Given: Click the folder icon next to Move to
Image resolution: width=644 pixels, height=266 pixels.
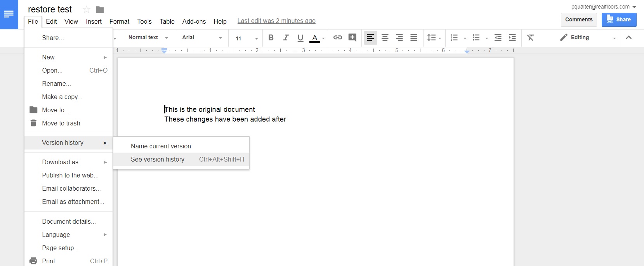Looking at the screenshot, I should [34, 110].
